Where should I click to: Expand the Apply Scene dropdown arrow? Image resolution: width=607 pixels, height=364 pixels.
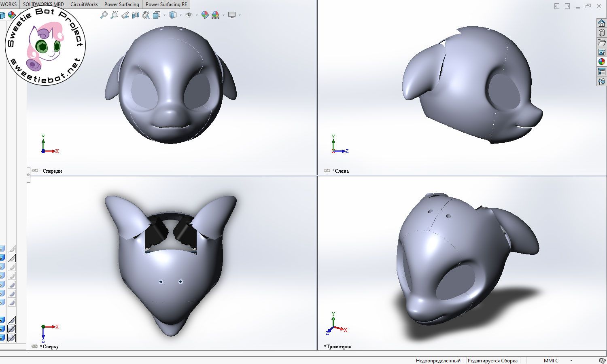[223, 15]
